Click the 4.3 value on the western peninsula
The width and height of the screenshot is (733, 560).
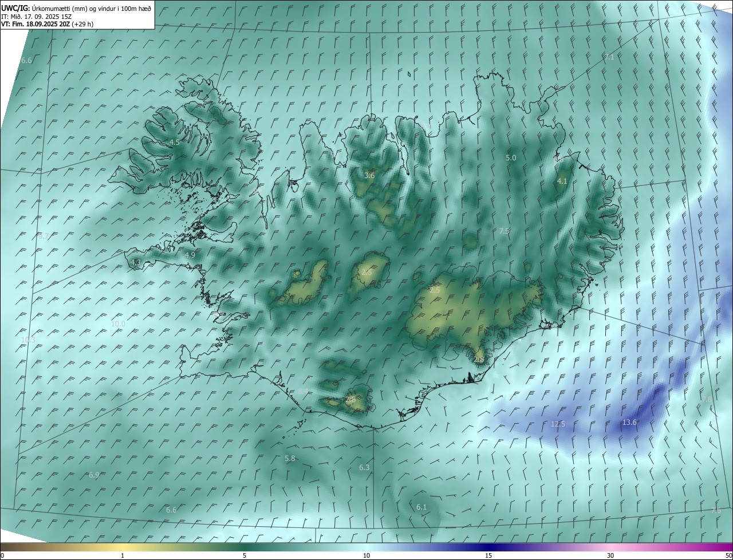coord(136,262)
